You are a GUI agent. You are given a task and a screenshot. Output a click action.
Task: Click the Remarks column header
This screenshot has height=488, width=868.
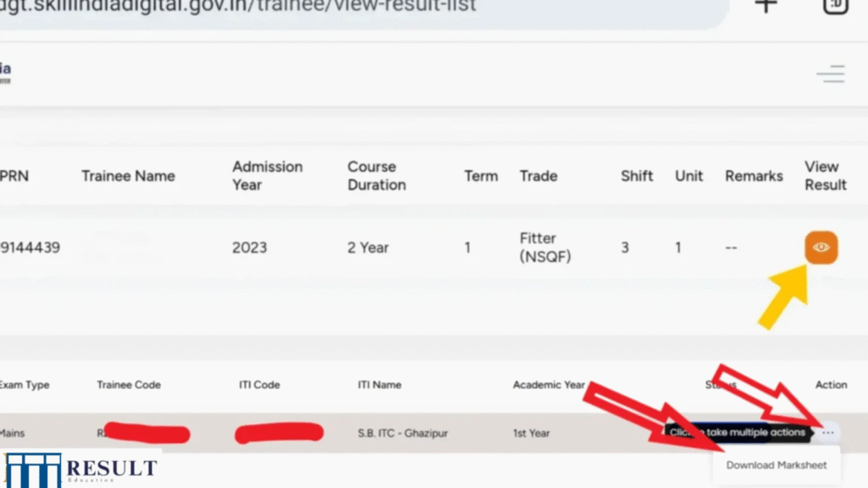(x=754, y=176)
